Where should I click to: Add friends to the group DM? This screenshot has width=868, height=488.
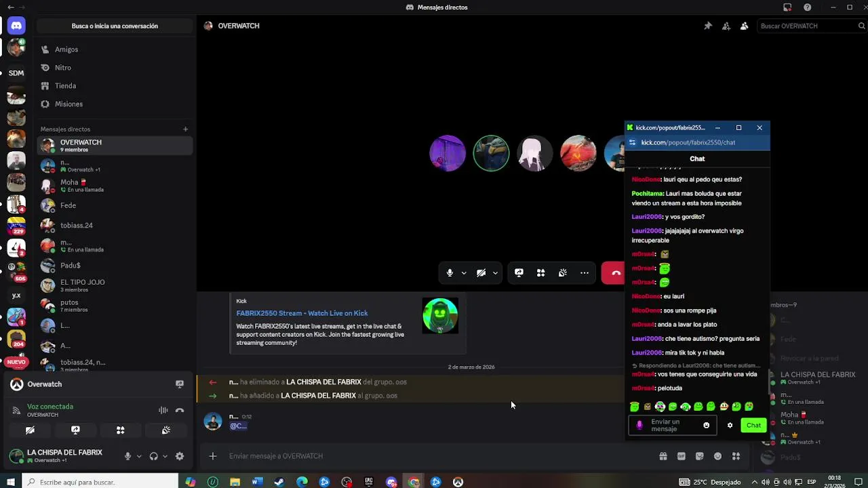click(x=726, y=26)
